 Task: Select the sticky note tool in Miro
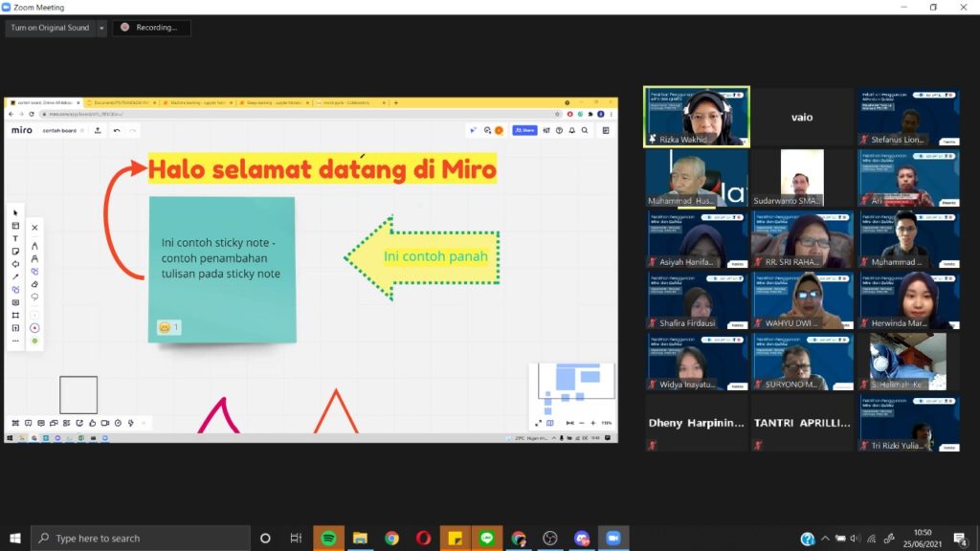pos(14,250)
